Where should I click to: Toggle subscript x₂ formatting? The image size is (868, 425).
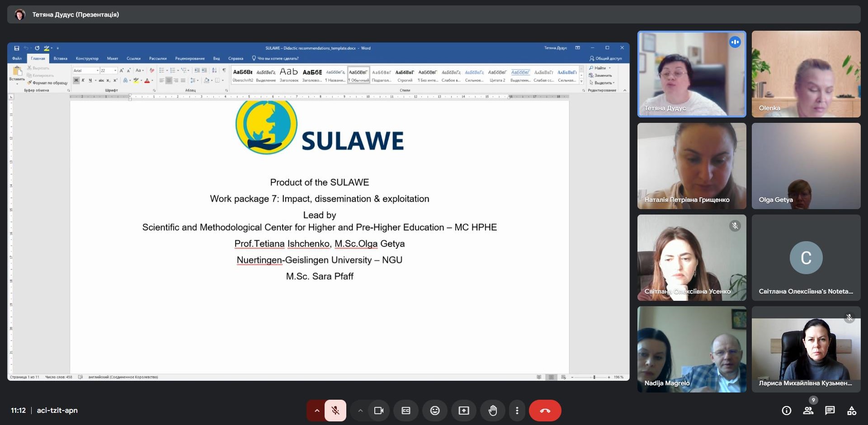coord(108,80)
